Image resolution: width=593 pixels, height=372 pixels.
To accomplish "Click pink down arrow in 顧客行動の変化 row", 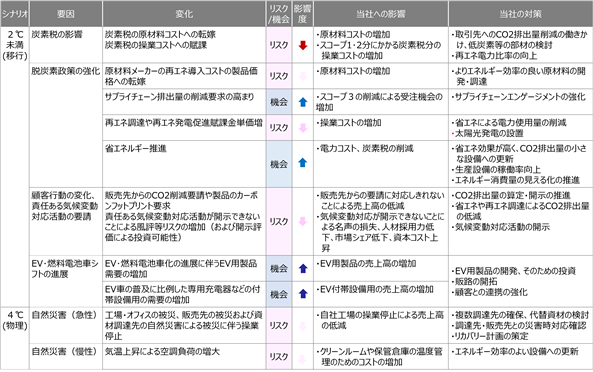I will pyautogui.click(x=303, y=222).
